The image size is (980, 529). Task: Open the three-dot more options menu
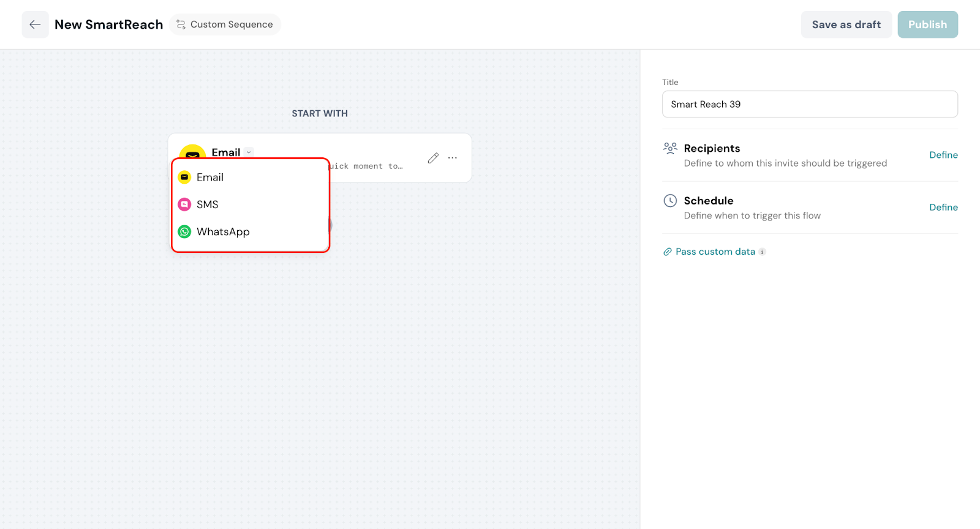click(453, 158)
